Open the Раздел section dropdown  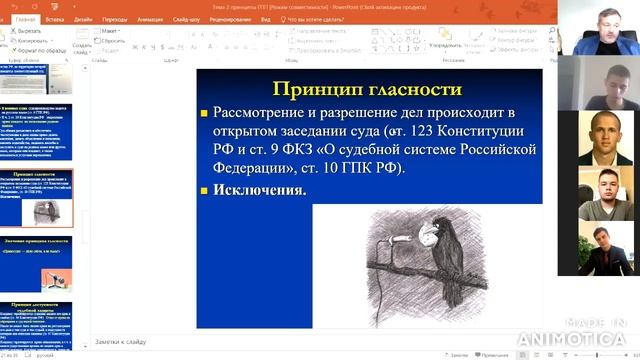(107, 51)
